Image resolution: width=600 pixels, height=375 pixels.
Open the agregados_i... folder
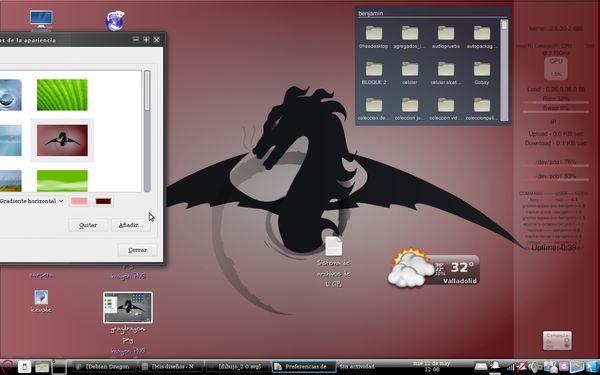coord(409,37)
